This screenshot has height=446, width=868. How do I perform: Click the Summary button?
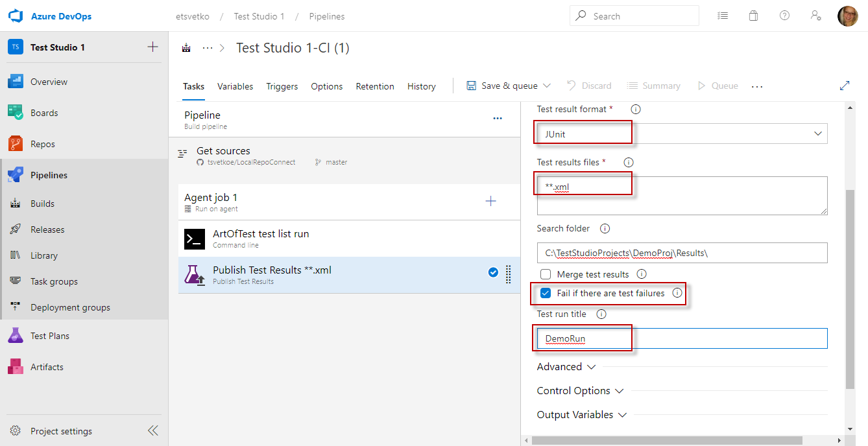click(x=653, y=86)
